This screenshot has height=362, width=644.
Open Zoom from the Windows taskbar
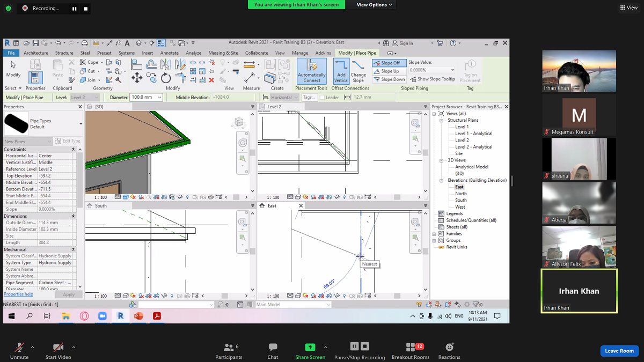pos(103,316)
